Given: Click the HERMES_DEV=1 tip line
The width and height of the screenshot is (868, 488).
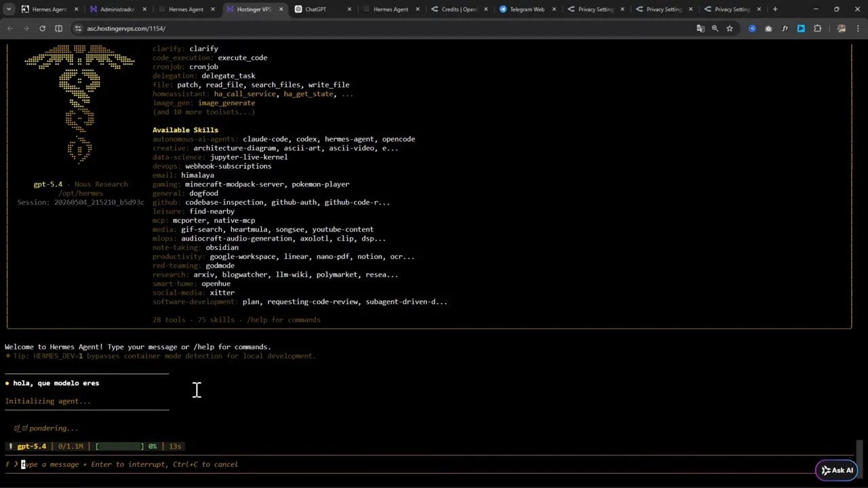Looking at the screenshot, I should pyautogui.click(x=161, y=356).
